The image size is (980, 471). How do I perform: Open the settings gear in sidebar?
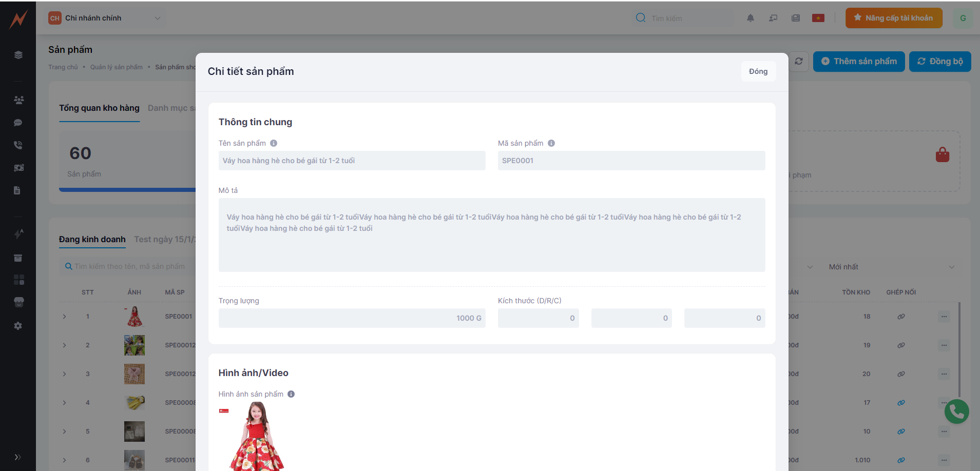click(x=18, y=326)
